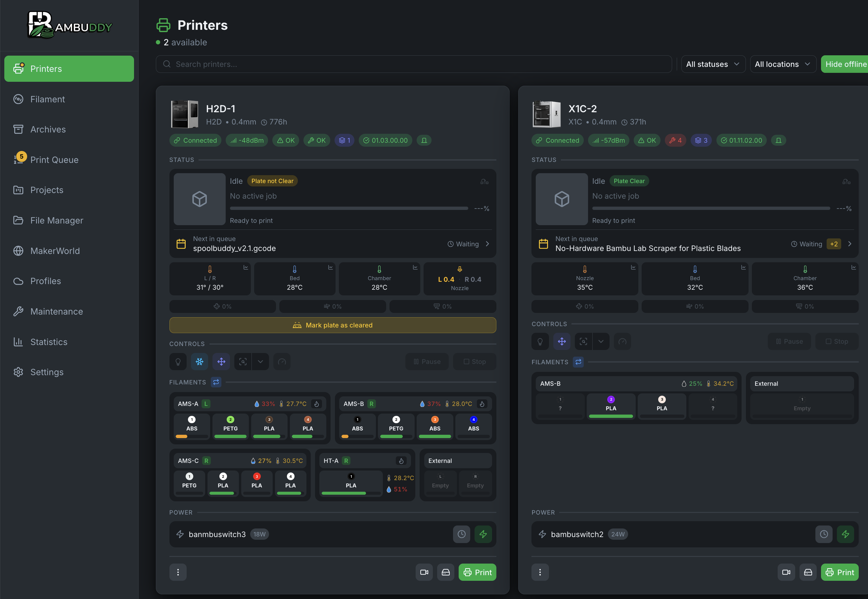Open the camera view for H2D-1

point(424,573)
